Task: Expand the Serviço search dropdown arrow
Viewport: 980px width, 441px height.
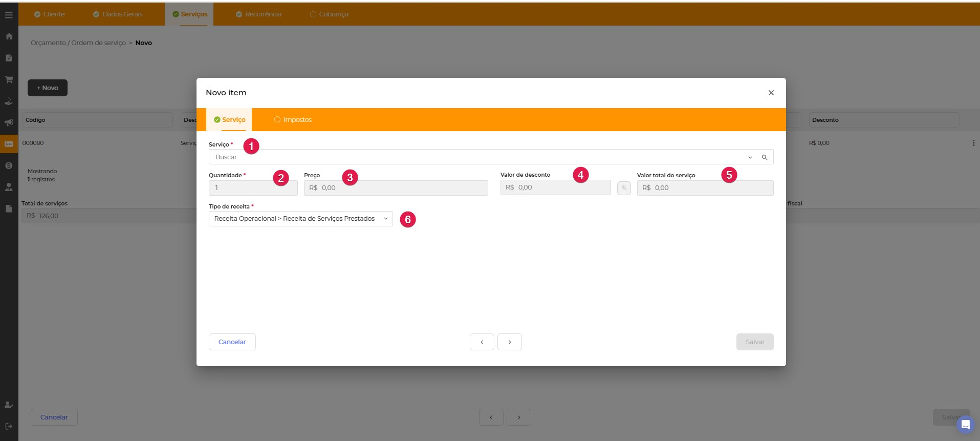Action: tap(750, 157)
